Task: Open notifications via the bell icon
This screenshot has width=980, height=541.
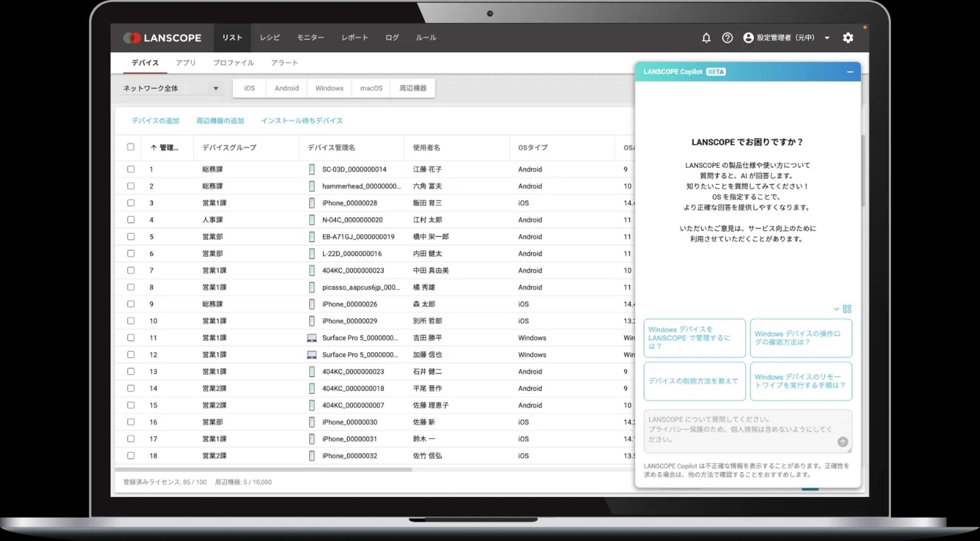Action: click(x=706, y=38)
